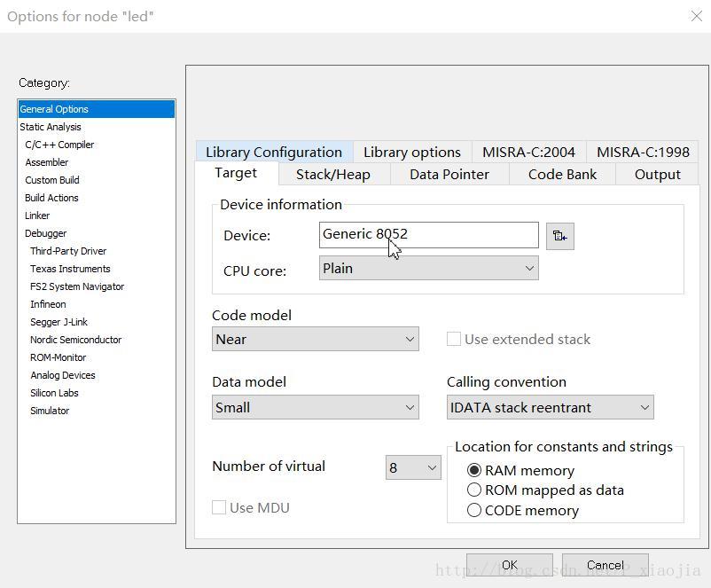Click the device browse icon button
The width and height of the screenshot is (711, 588).
click(x=559, y=236)
